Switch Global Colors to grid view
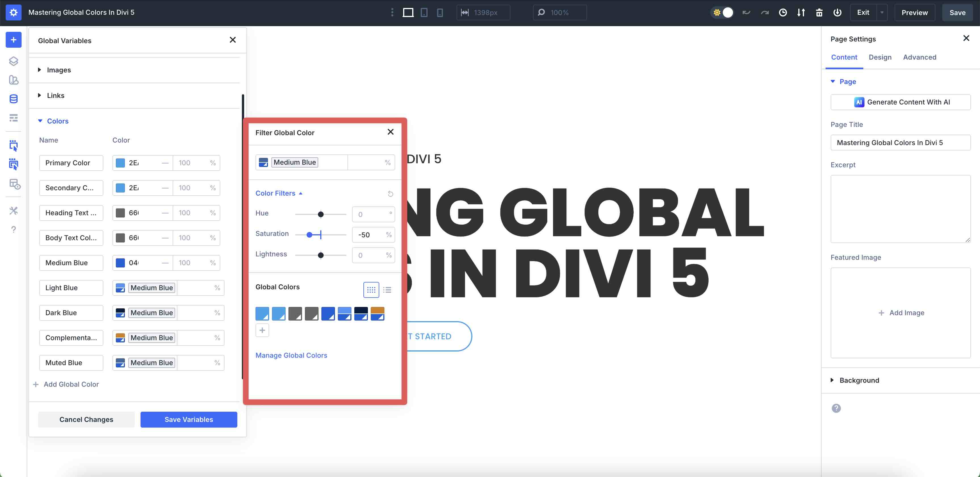This screenshot has width=980, height=477. (371, 290)
